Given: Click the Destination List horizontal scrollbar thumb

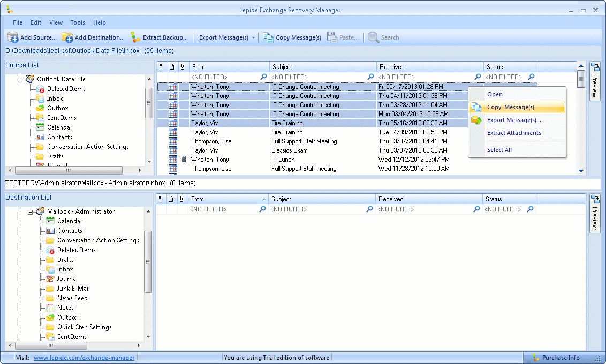Looking at the screenshot, I should tap(51, 345).
